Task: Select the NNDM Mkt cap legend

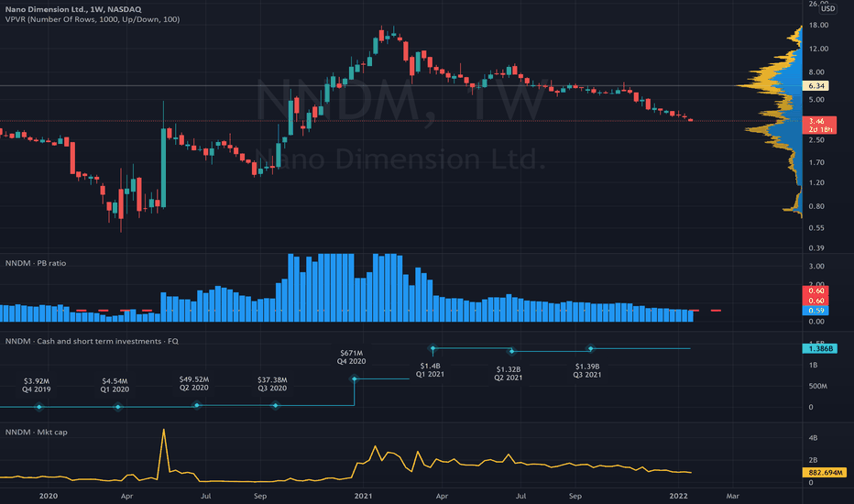Action: (x=37, y=433)
